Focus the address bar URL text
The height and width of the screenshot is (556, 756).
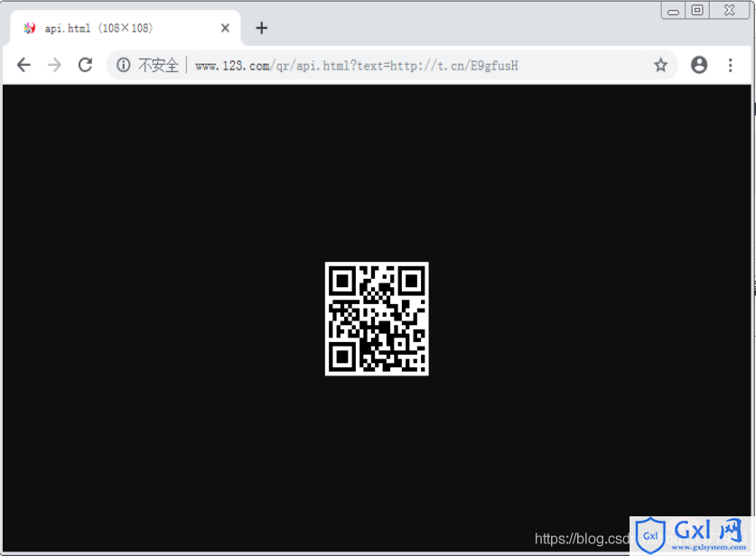(357, 66)
